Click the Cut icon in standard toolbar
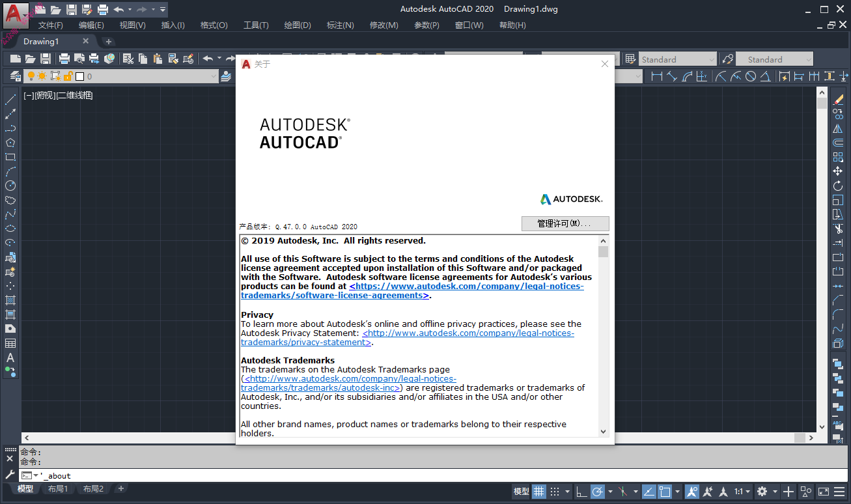 click(128, 59)
